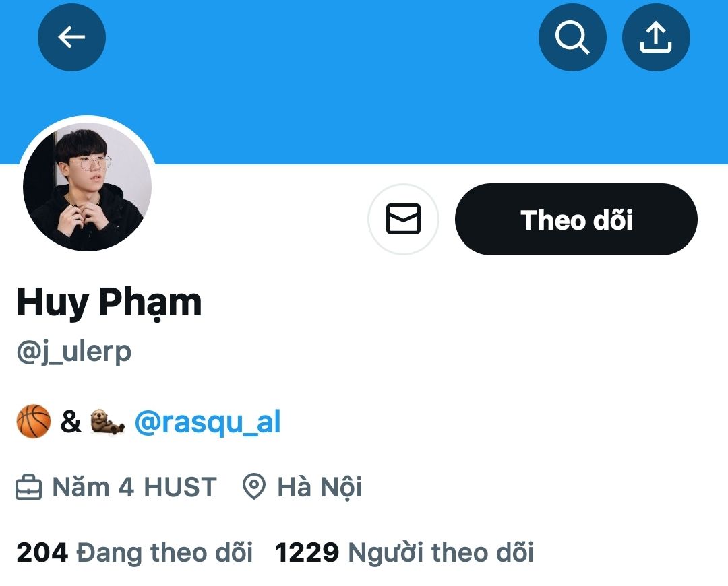Viewport: 728px width, 586px height.
Task: View Huy Phạm's profile picture
Action: point(87,187)
